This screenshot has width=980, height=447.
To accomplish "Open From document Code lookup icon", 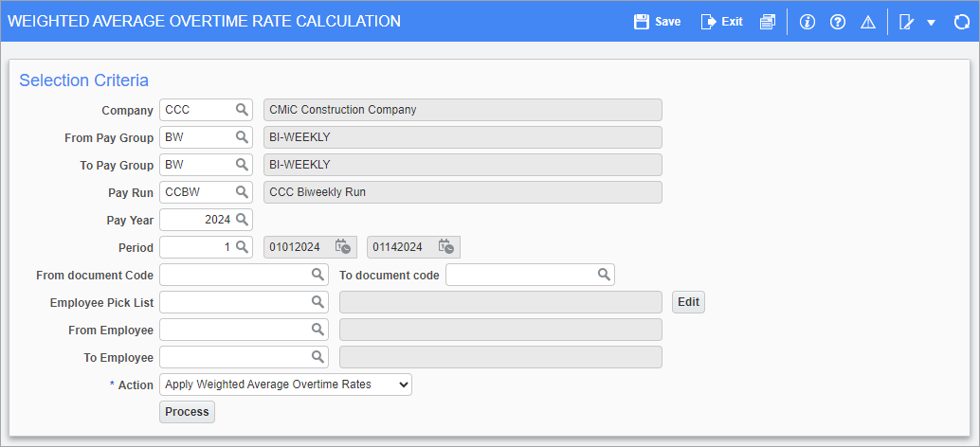I will 318,275.
